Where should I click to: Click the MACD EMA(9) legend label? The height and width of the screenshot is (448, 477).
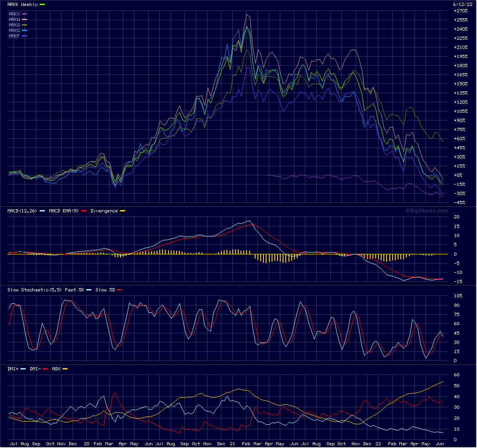pyautogui.click(x=63, y=211)
